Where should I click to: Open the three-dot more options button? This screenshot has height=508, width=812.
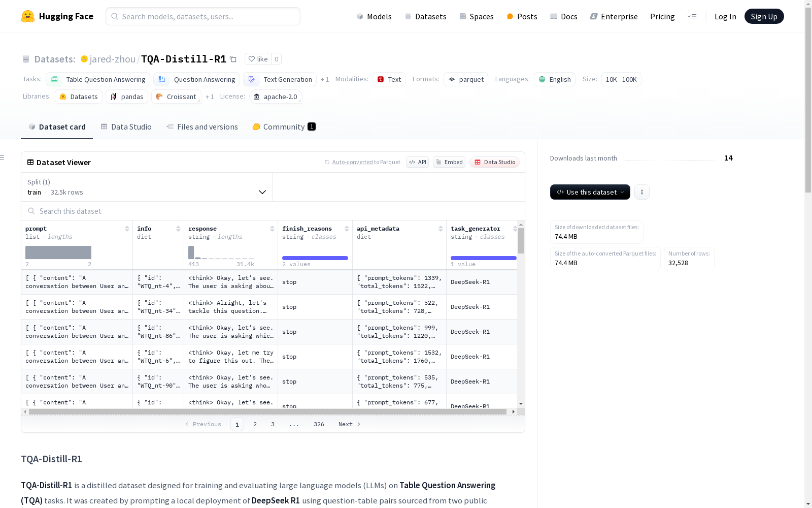[642, 192]
